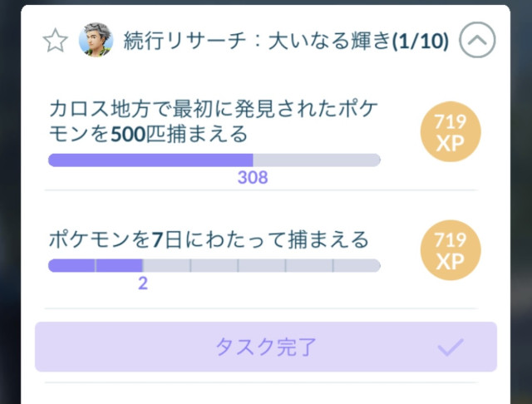
Task: Tap the 719 XP reward for 7日 task
Action: pyautogui.click(x=451, y=251)
